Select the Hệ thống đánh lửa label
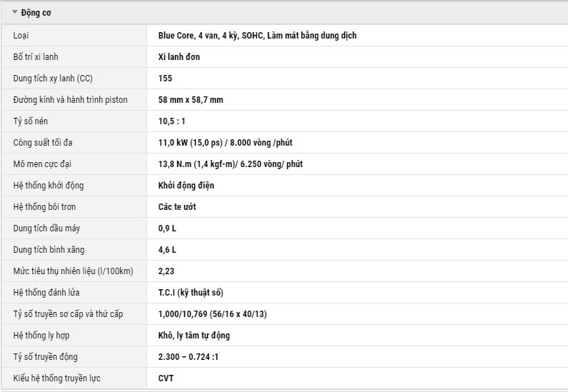This screenshot has width=568, height=392. tap(46, 292)
